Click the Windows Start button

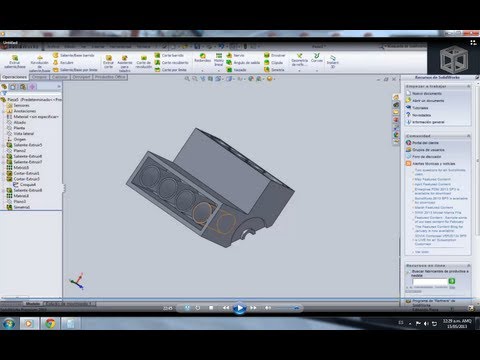click(9, 323)
